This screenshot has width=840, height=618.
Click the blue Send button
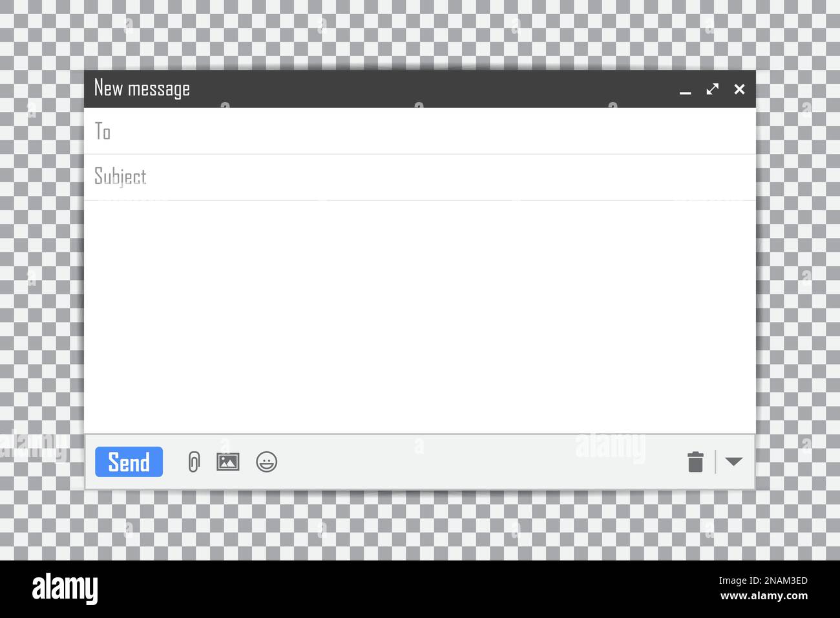pos(129,462)
